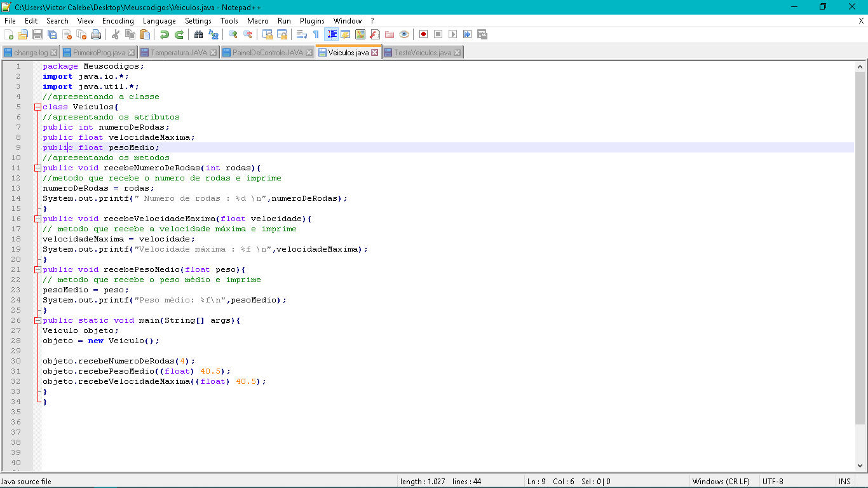868x488 pixels.
Task: Toggle the indent guide button
Action: 331,34
